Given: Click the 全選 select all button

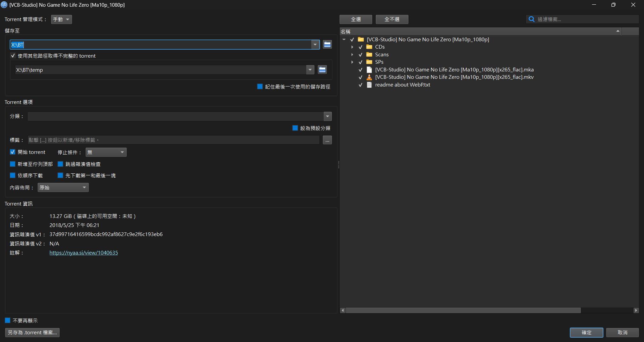Looking at the screenshot, I should [x=356, y=19].
